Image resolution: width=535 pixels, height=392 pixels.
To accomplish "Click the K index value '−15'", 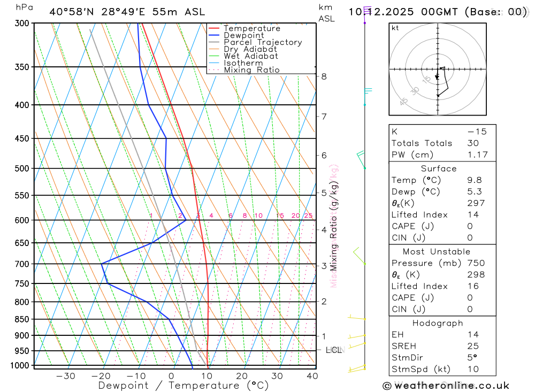I will point(477,132).
